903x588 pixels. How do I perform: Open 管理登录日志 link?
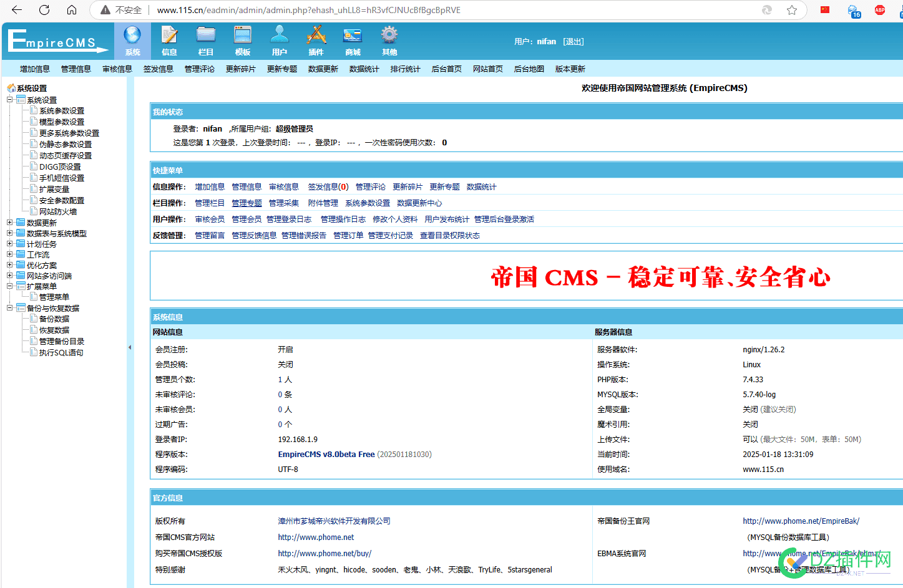point(289,219)
